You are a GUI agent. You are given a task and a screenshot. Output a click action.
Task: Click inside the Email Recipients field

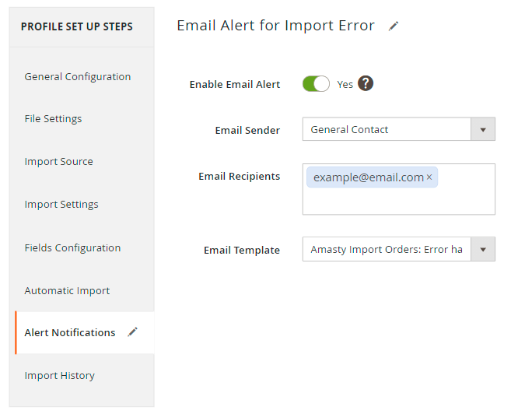point(398,202)
